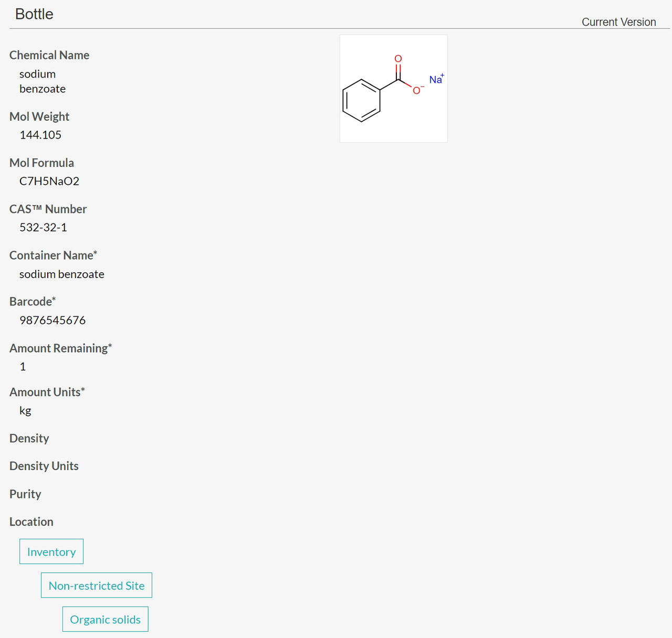The image size is (672, 638).
Task: Click the Bottle page heading
Action: pos(34,14)
